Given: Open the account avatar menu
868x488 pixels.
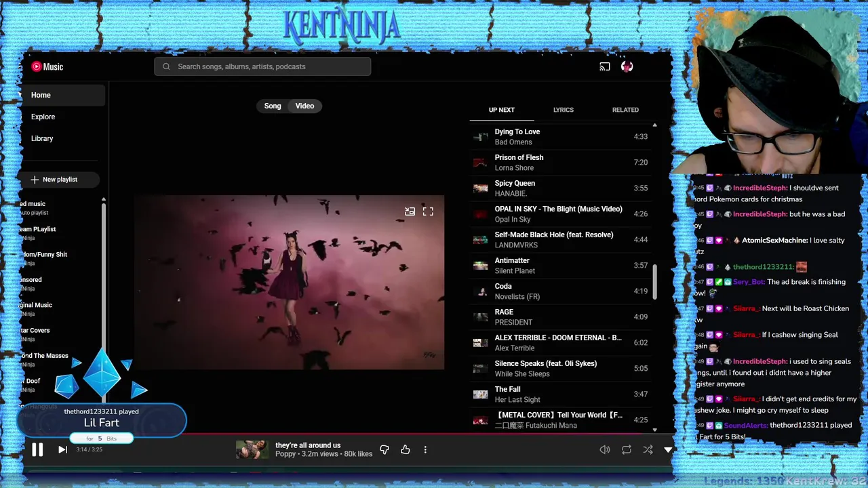Looking at the screenshot, I should 627,66.
